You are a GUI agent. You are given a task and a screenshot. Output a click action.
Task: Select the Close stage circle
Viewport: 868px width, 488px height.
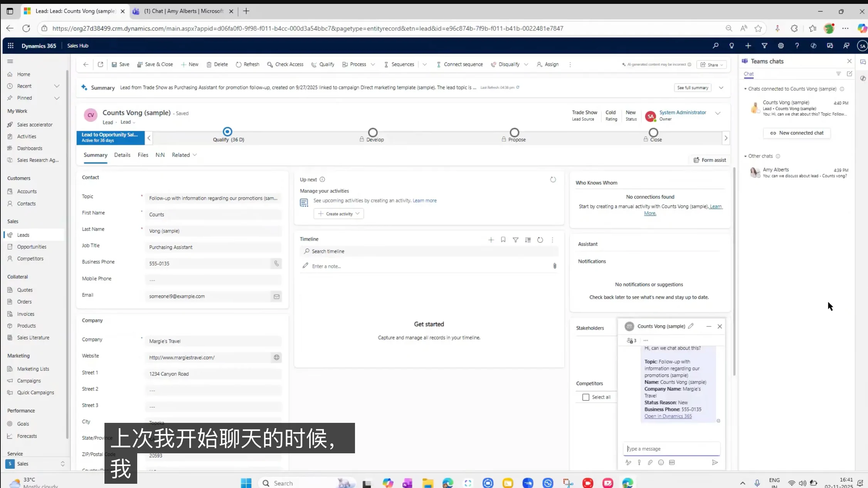point(653,133)
